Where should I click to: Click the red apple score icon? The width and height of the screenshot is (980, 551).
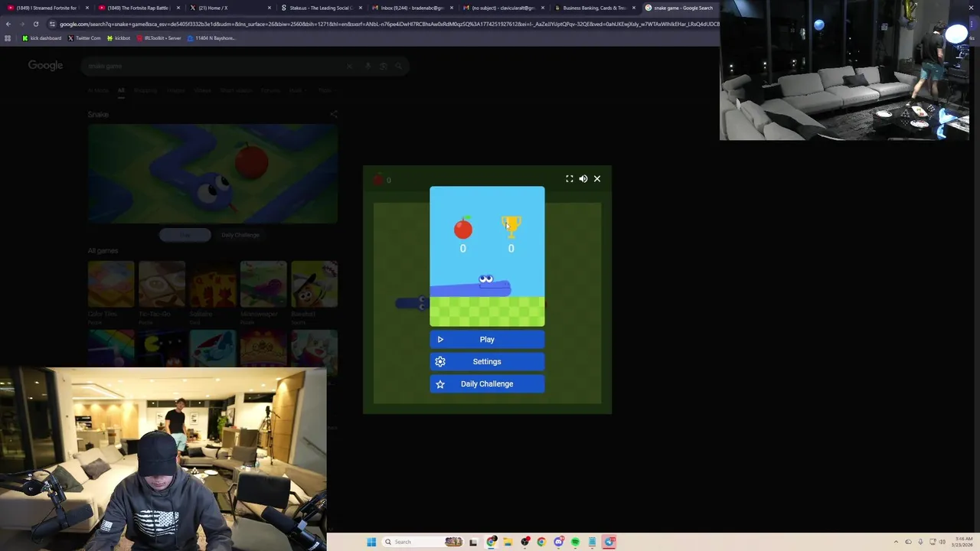463,227
